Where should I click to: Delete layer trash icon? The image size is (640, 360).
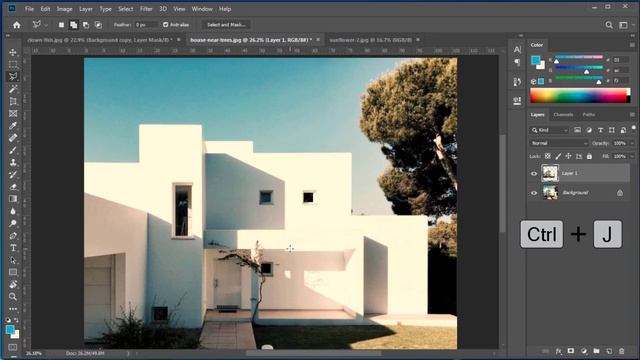point(622,351)
